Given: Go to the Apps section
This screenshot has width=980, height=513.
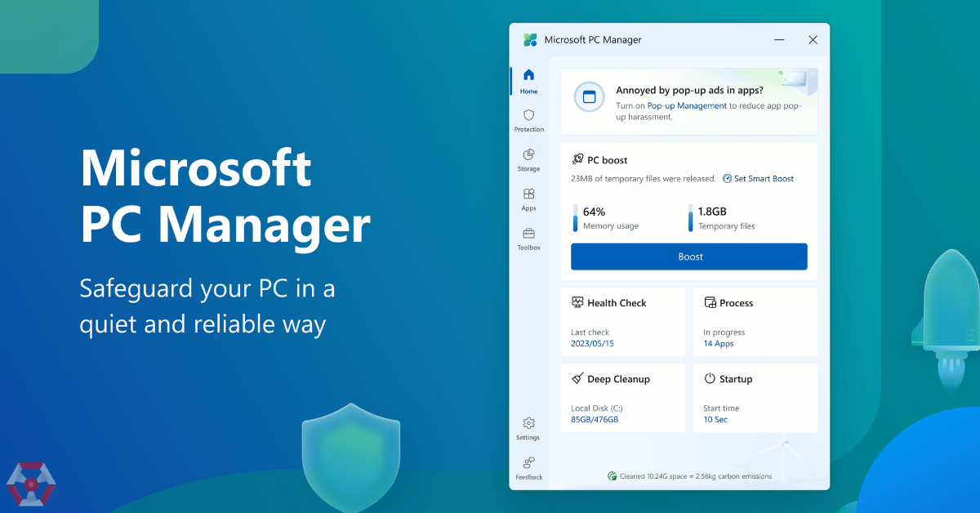Looking at the screenshot, I should coord(528,199).
